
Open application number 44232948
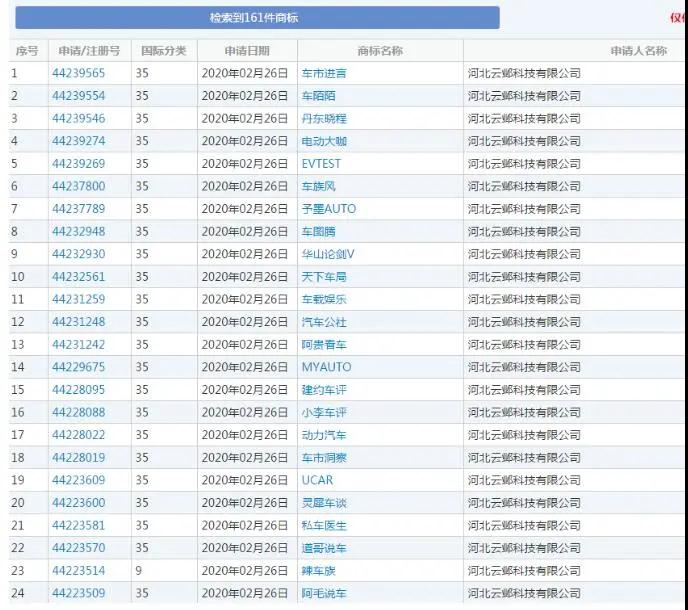(79, 231)
